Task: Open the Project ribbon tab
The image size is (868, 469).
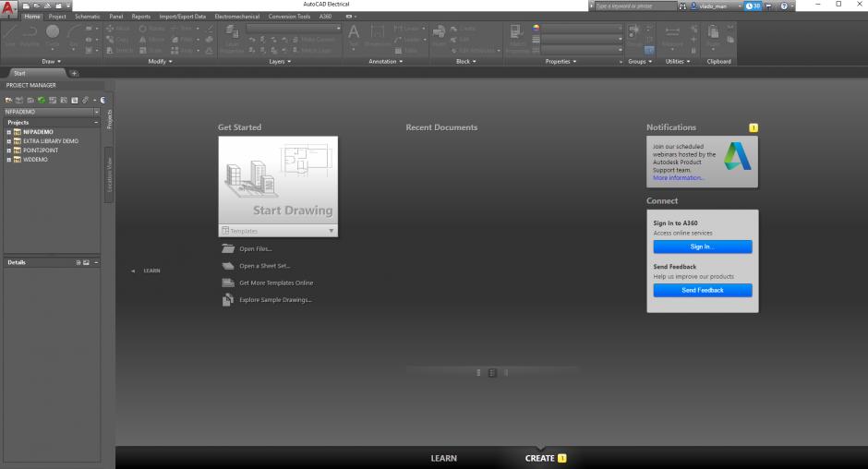Action: [57, 17]
